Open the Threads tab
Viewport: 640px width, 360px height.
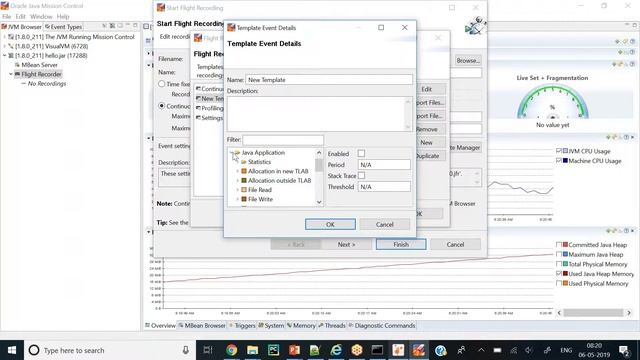332,326
